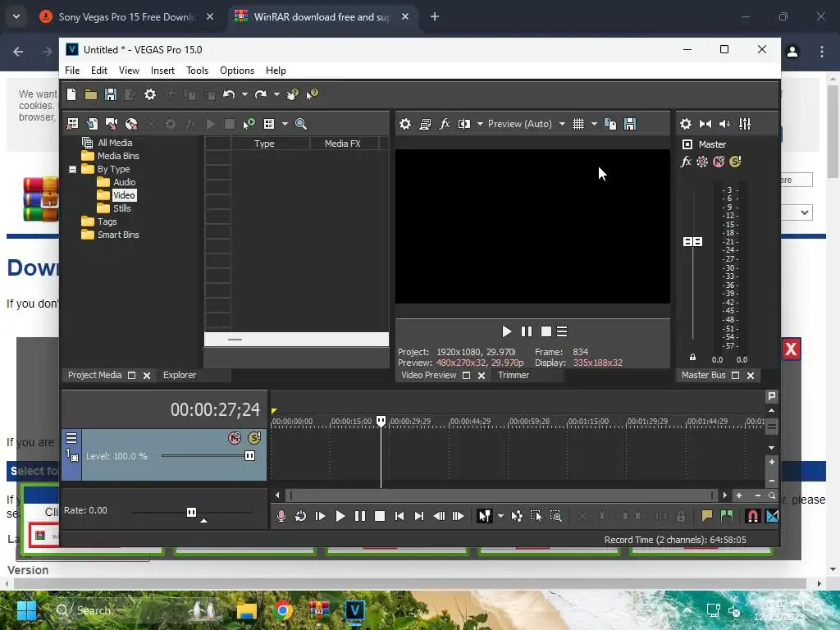Screen dimensions: 840x630
Task: Open the track 1 hamburger menu
Action: click(71, 438)
